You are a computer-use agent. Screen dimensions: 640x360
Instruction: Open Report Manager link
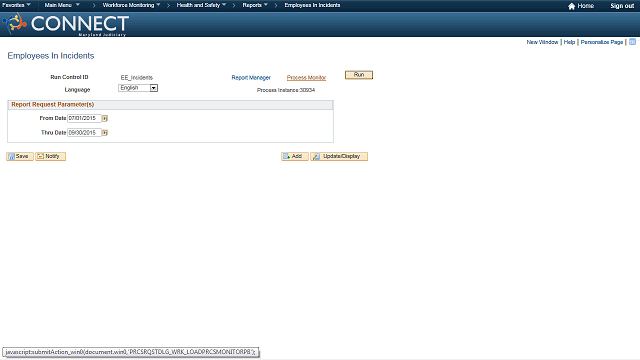251,78
